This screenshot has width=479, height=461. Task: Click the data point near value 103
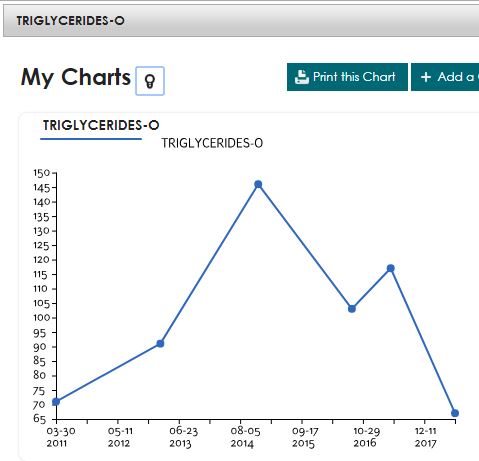coord(352,309)
